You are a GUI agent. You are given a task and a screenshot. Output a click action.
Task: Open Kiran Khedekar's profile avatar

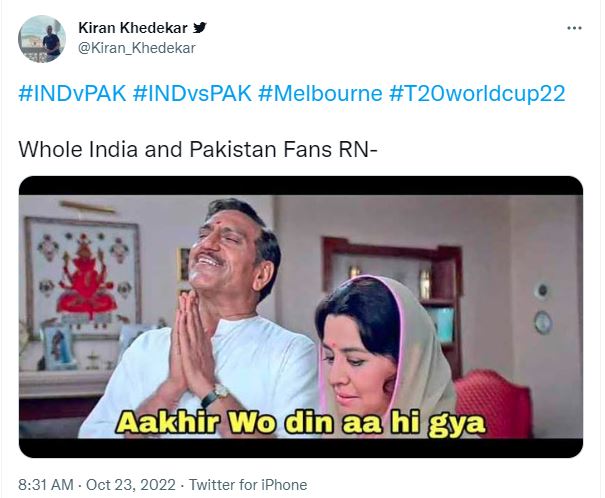tap(42, 39)
